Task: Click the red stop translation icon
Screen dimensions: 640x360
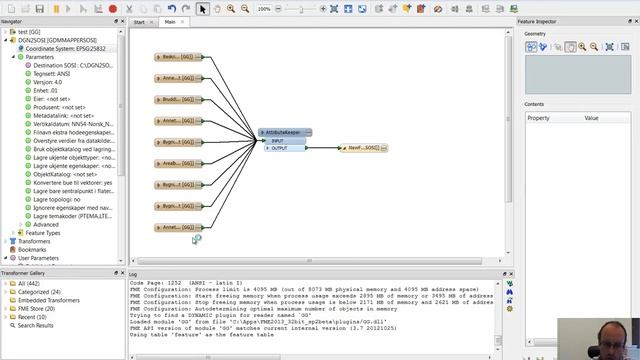Action: (113, 9)
